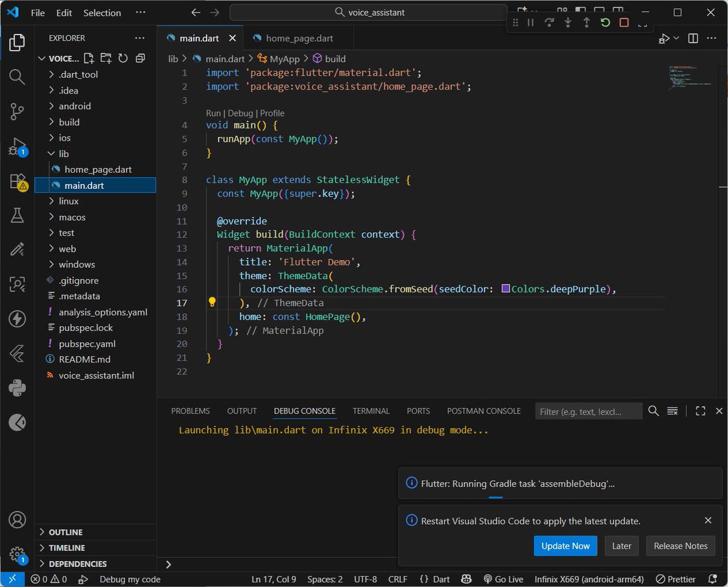Screen dimensions: 728x587
Task: Open Manage gear icon in activity bar
Action: point(17,554)
